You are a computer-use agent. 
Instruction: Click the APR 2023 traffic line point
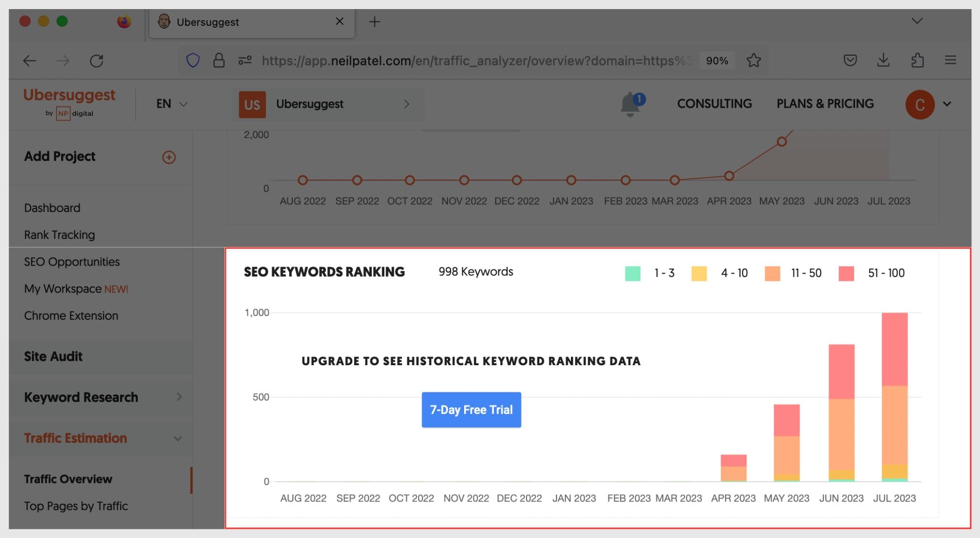click(x=729, y=176)
